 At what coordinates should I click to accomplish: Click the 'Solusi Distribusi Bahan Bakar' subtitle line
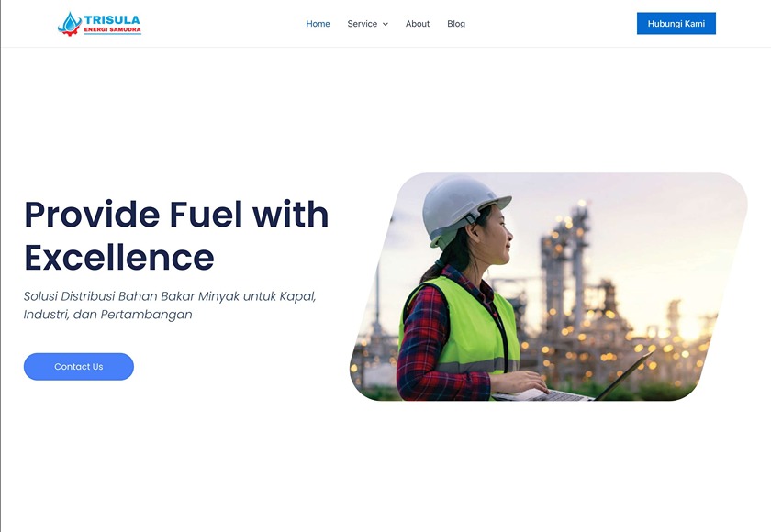pyautogui.click(x=170, y=296)
